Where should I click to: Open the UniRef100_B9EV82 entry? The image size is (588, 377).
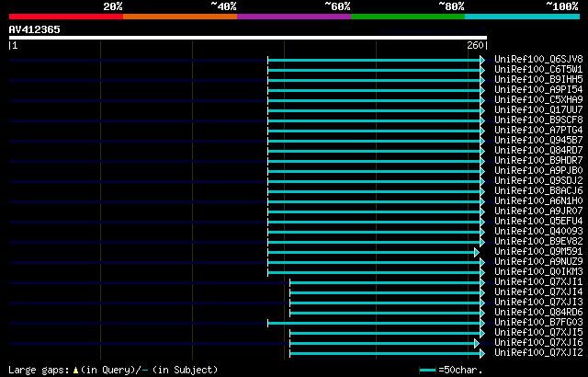tap(538, 242)
